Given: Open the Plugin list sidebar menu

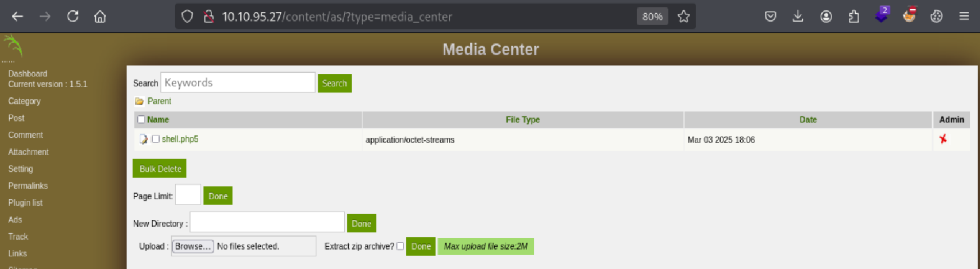Looking at the screenshot, I should (26, 203).
